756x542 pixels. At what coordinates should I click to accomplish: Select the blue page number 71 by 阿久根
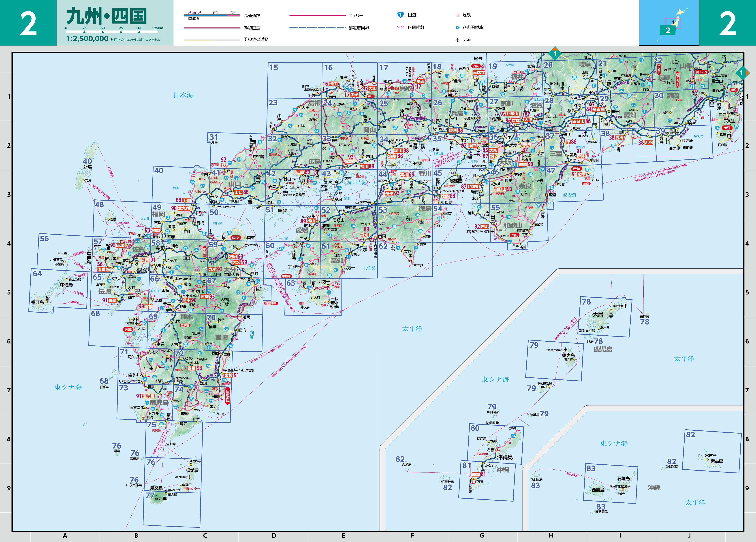click(x=124, y=352)
